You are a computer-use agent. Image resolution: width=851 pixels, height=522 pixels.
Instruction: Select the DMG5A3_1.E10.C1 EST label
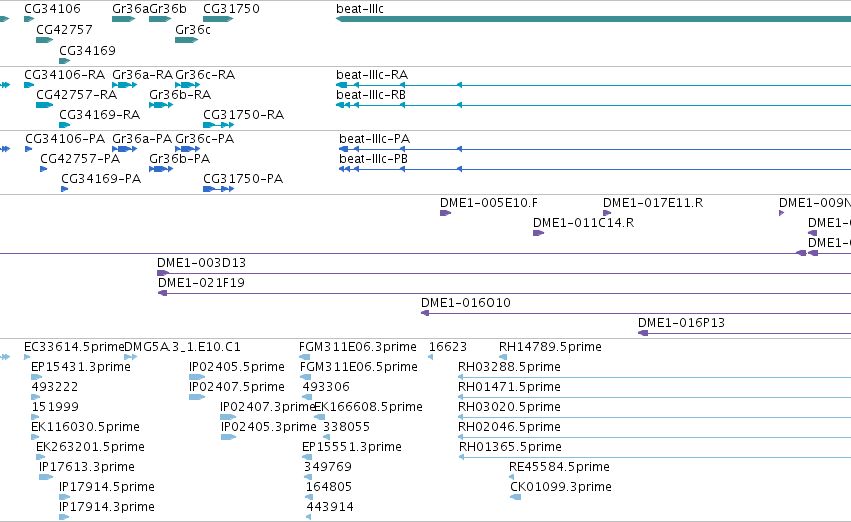tap(182, 347)
